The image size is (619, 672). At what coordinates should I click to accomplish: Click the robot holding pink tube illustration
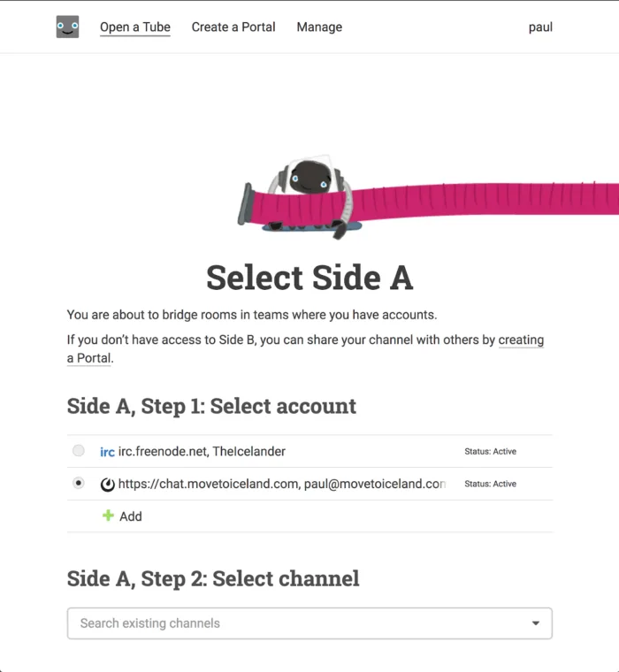(428, 196)
